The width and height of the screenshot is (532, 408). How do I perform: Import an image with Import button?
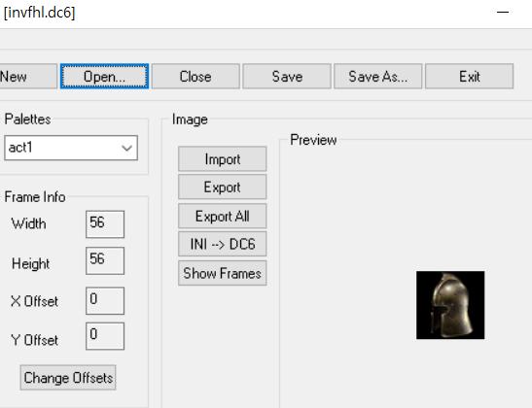[222, 159]
